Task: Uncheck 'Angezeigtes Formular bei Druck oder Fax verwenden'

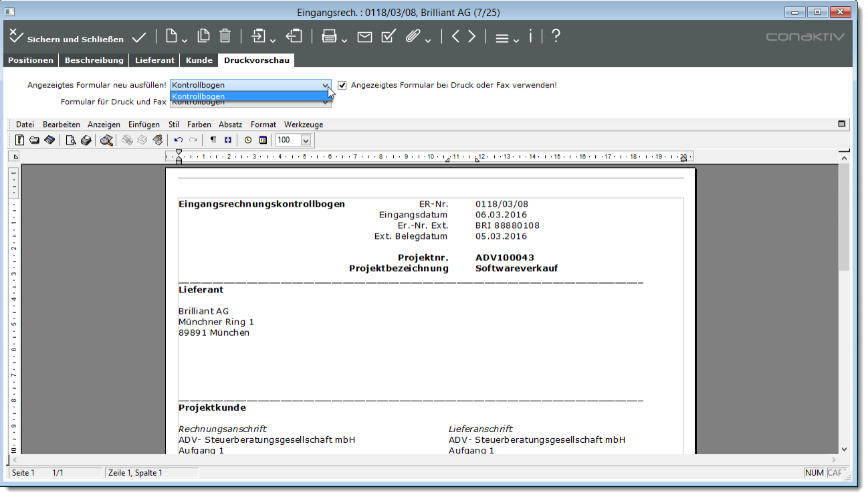Action: (342, 86)
